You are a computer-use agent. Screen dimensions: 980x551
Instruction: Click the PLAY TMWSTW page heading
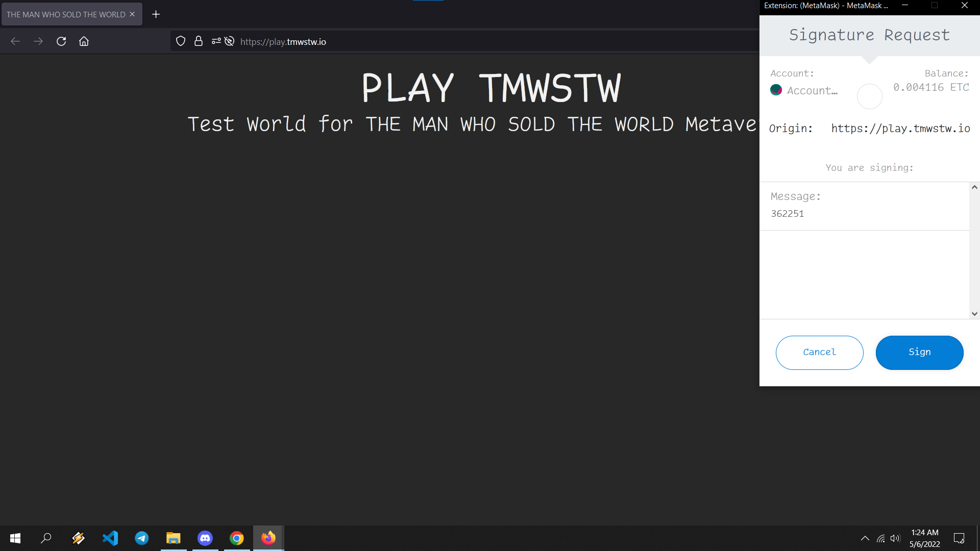pyautogui.click(x=492, y=88)
